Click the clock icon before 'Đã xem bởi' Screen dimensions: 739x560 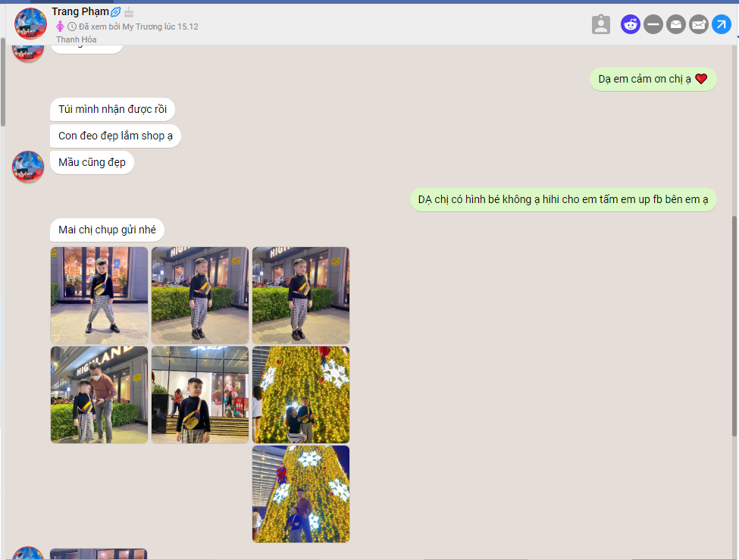pyautogui.click(x=72, y=27)
